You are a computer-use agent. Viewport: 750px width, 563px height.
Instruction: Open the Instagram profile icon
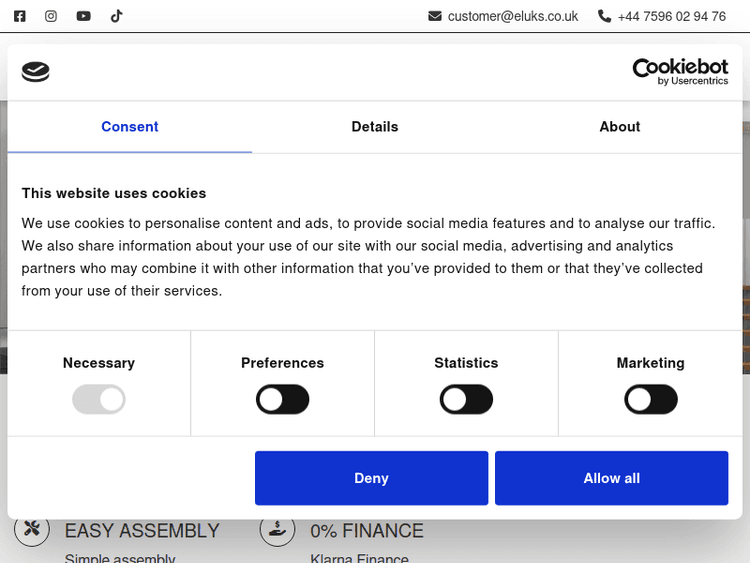[51, 16]
